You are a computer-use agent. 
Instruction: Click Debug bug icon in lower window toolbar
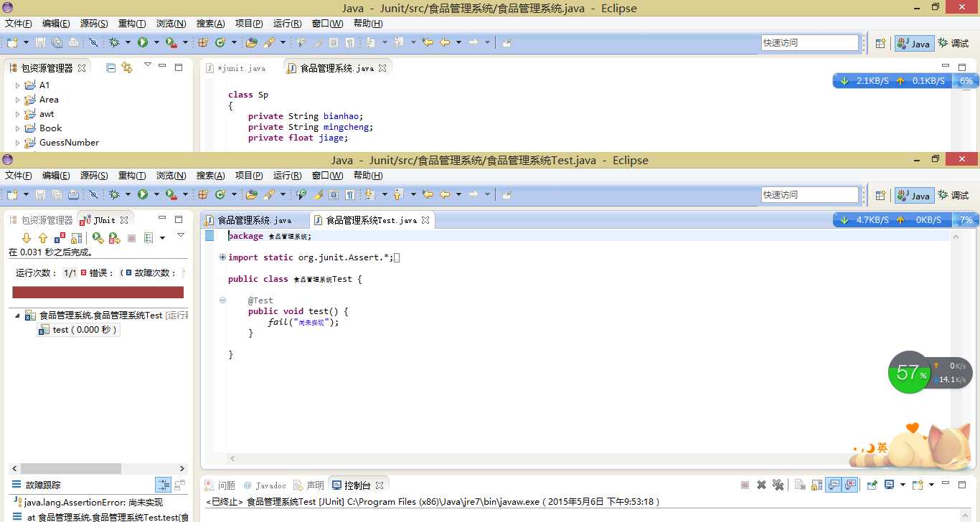114,194
